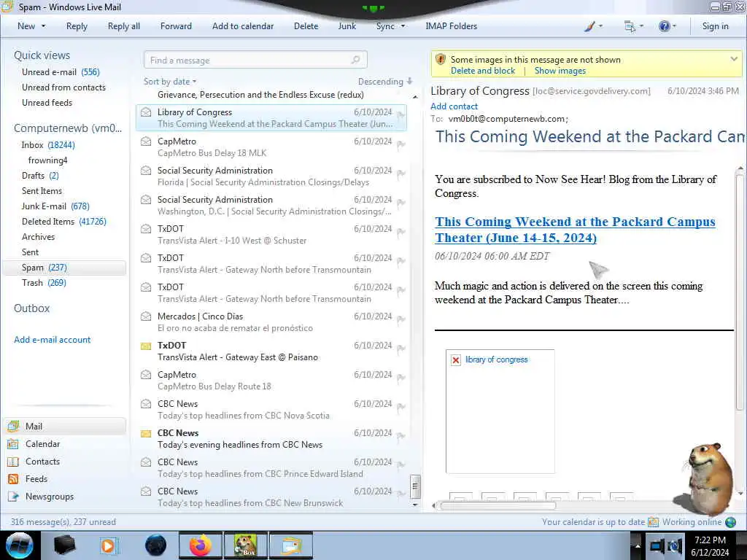Click Add to calendar
This screenshot has width=747, height=560.
243,26
